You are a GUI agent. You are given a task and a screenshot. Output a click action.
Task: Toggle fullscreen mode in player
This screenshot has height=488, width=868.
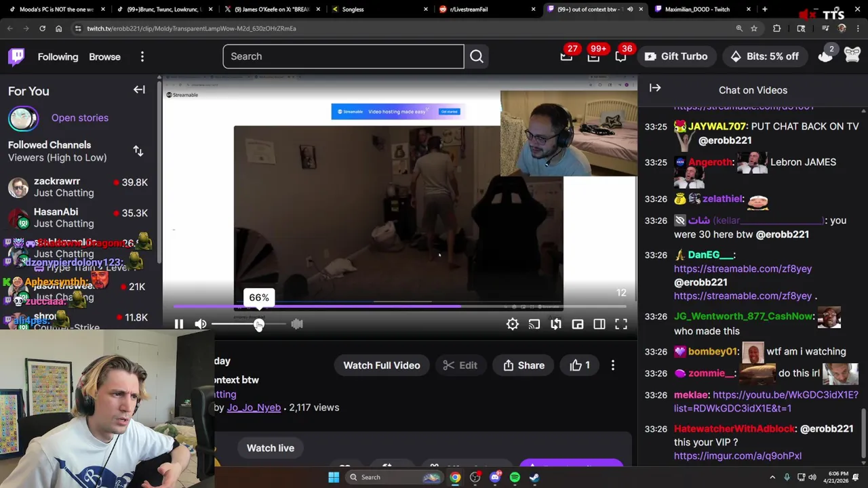(621, 325)
